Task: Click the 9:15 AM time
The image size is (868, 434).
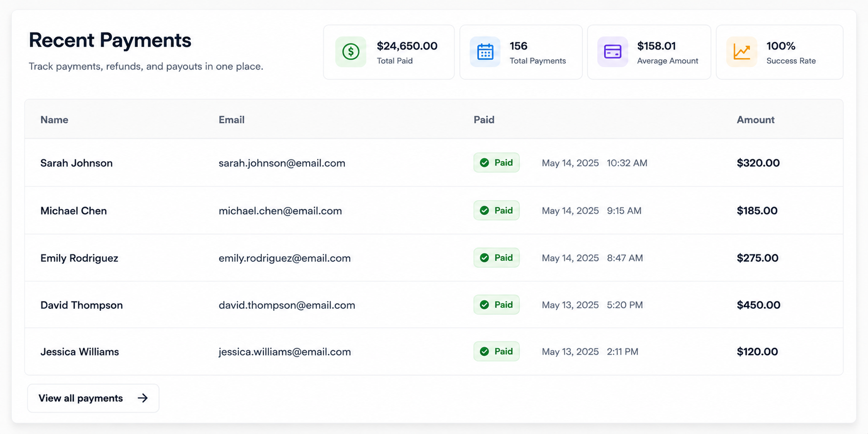Action: (624, 211)
